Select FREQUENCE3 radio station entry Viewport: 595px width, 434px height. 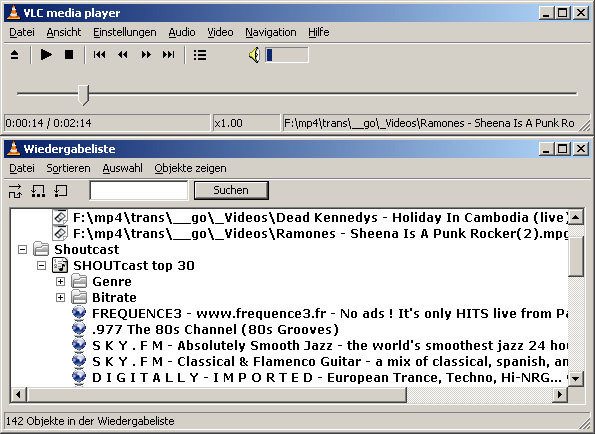coord(330,313)
